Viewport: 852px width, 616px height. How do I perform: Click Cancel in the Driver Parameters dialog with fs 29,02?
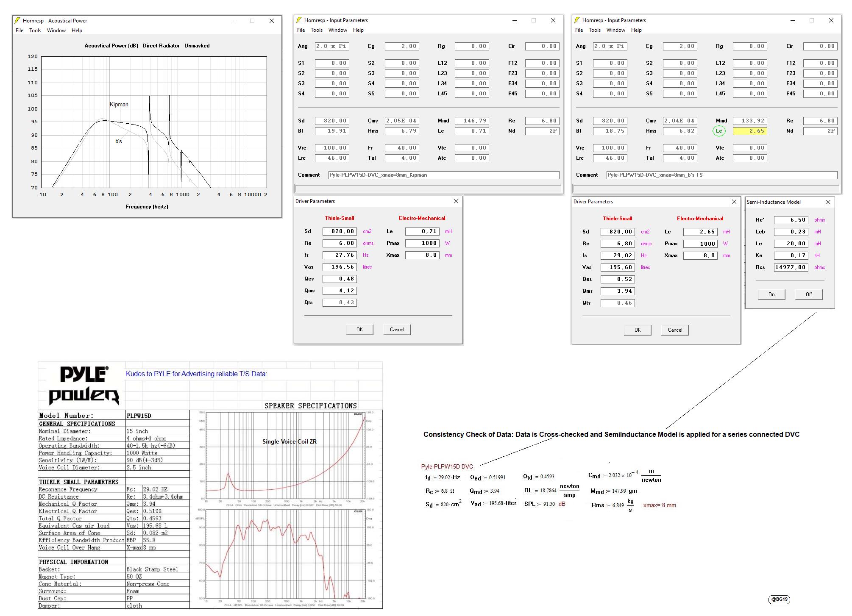675,330
